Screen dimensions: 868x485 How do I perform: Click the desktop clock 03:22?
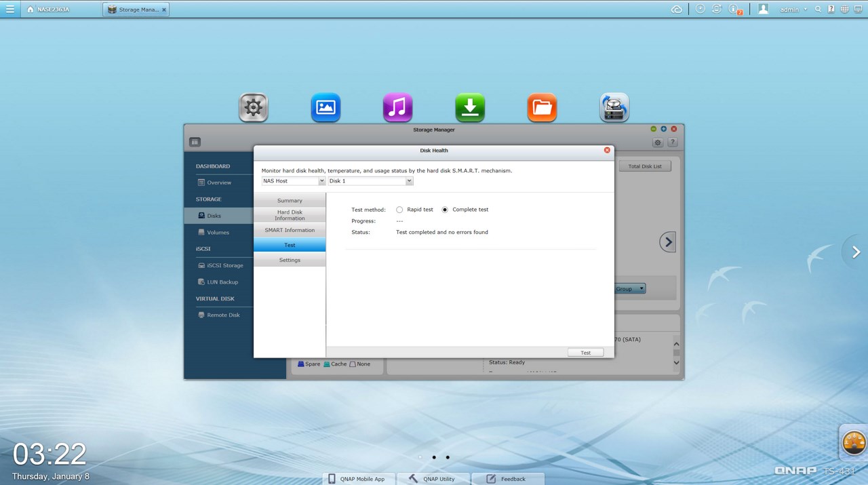[x=50, y=454]
